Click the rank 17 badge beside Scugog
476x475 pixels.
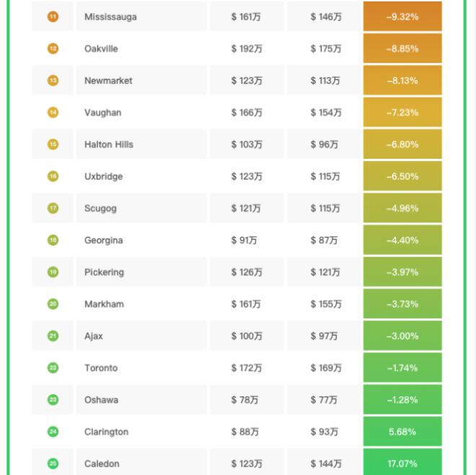click(53, 209)
